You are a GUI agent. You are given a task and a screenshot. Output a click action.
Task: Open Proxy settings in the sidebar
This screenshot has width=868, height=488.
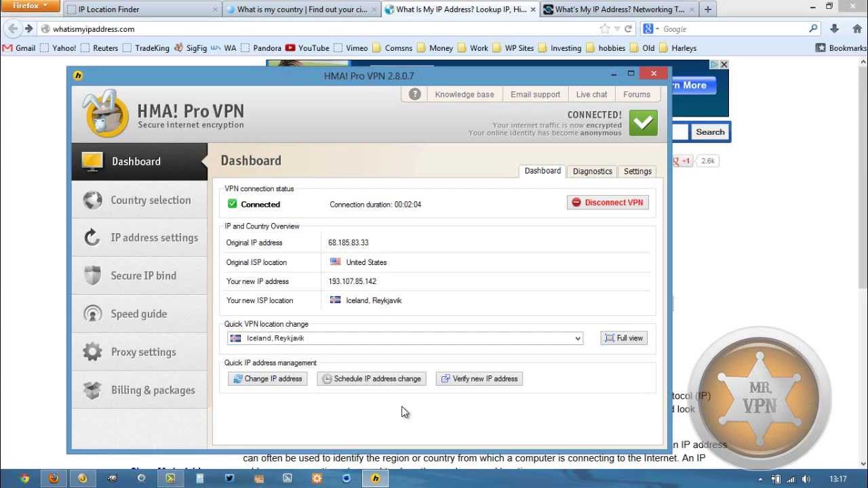point(139,352)
